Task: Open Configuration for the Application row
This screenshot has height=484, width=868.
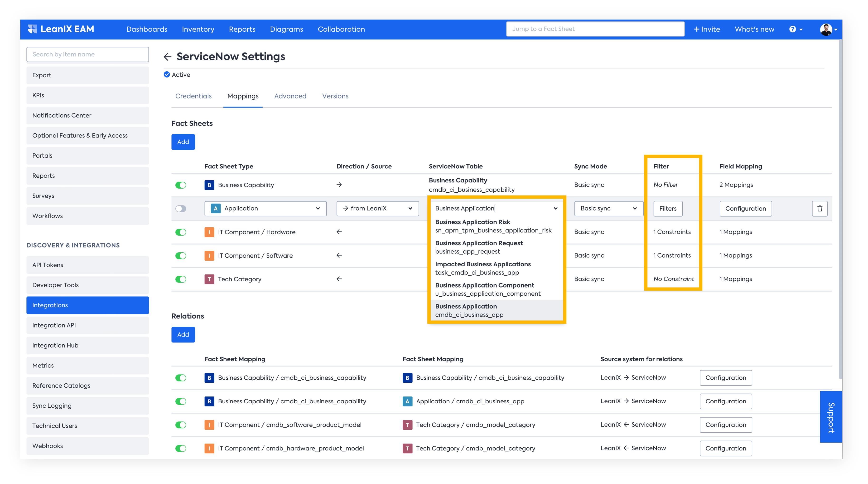Action: click(745, 208)
